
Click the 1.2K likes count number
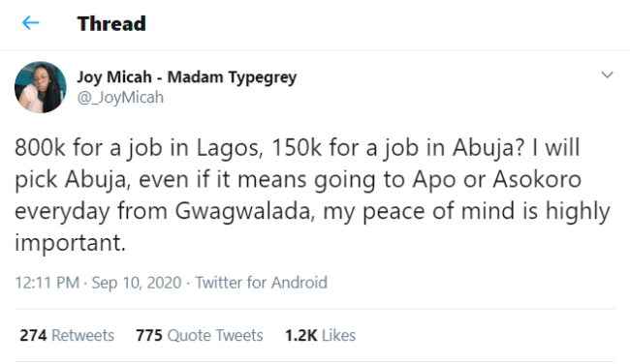[301, 335]
